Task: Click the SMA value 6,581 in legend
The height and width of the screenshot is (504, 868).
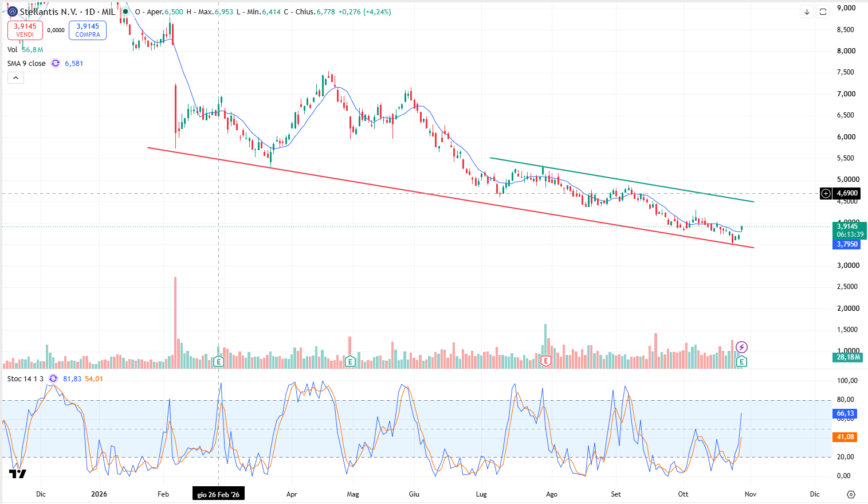Action: (x=74, y=64)
